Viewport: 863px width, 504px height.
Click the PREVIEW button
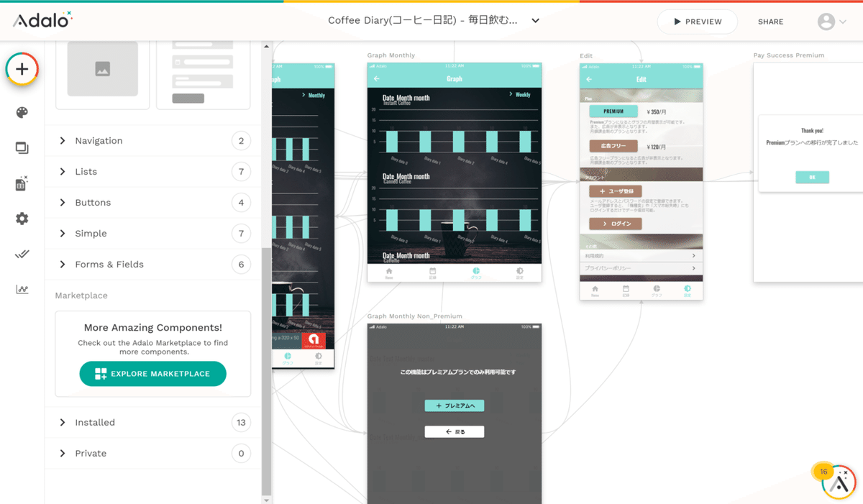click(697, 22)
